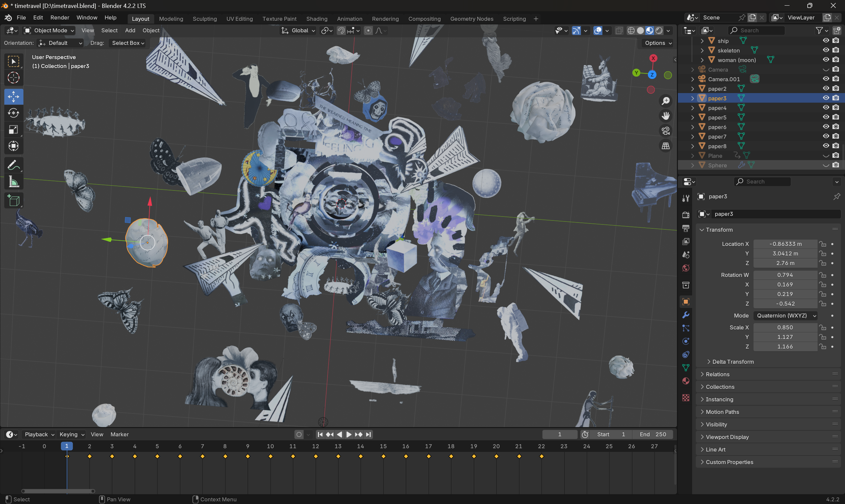This screenshot has width=845, height=504.
Task: Activate the Measure tool
Action: [14, 182]
